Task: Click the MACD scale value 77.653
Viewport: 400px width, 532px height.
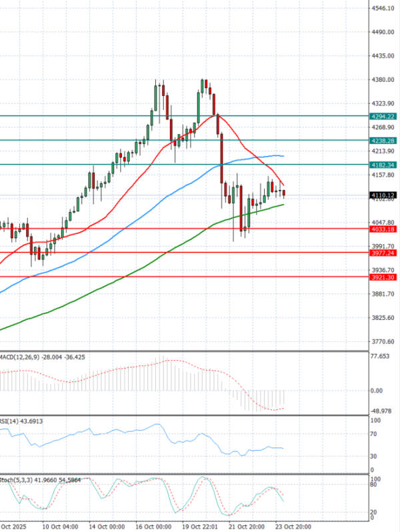Action: pyautogui.click(x=381, y=357)
